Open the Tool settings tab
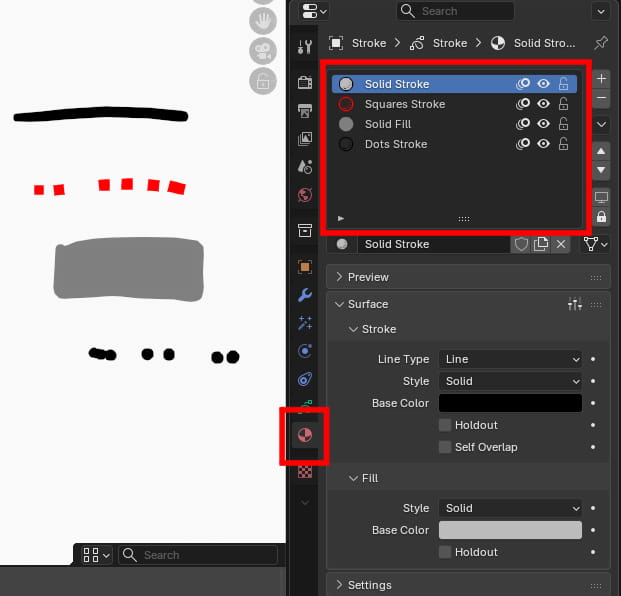 pyautogui.click(x=306, y=47)
